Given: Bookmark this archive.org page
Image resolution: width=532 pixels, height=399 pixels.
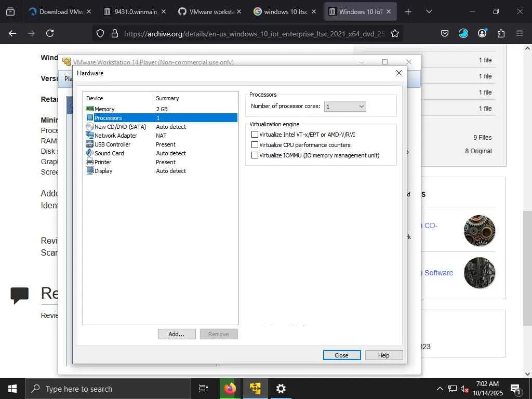Looking at the screenshot, I should (x=395, y=33).
